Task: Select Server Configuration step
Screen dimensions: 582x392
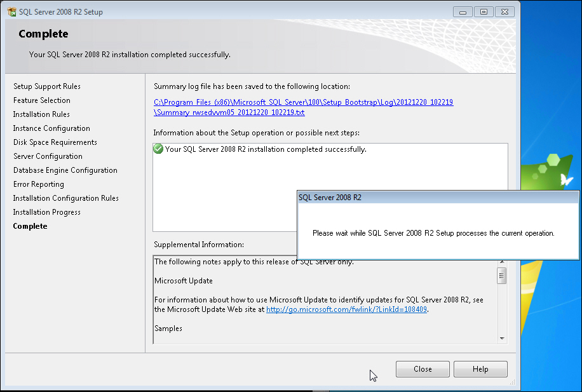Action: [x=48, y=156]
